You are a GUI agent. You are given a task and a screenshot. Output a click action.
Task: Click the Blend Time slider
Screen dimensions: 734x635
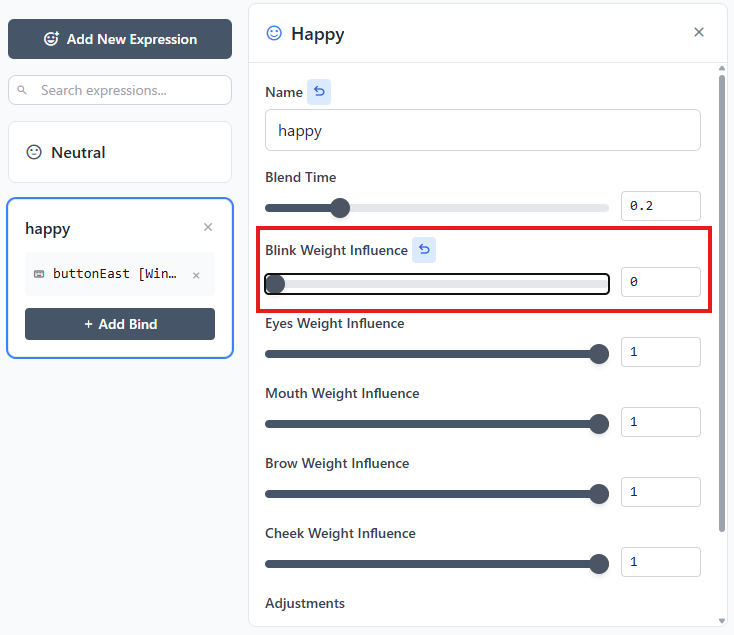point(436,208)
